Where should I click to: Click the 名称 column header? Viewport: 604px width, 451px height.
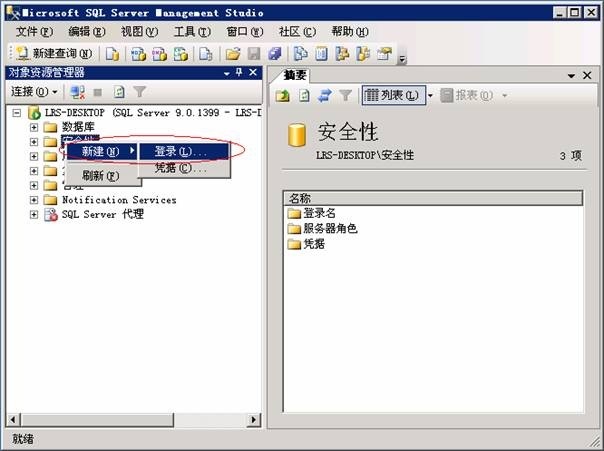point(300,198)
